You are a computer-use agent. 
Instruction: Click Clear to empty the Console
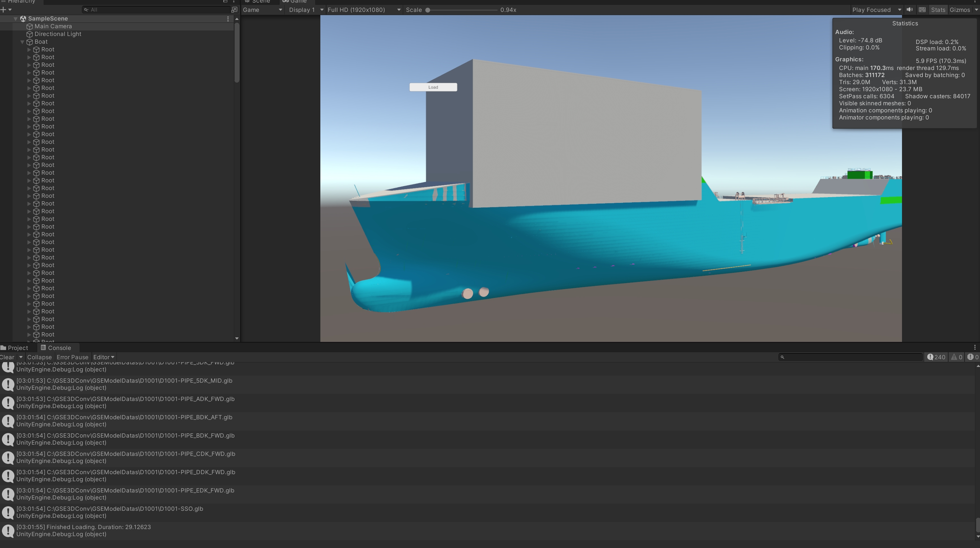(7, 357)
